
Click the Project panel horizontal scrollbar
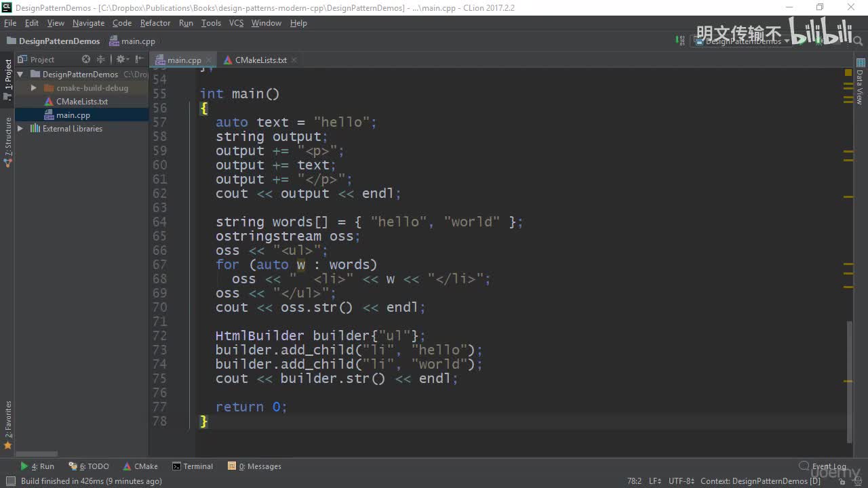pyautogui.click(x=37, y=454)
